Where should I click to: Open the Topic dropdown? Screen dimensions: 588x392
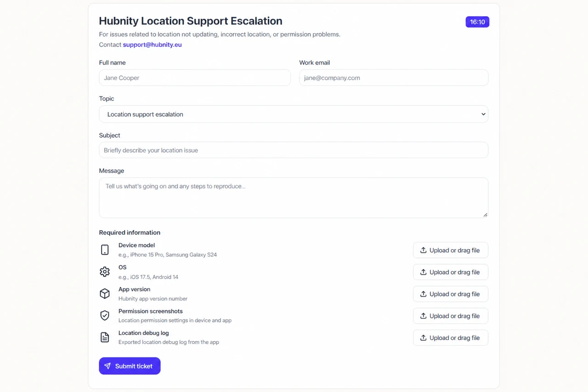click(x=294, y=114)
